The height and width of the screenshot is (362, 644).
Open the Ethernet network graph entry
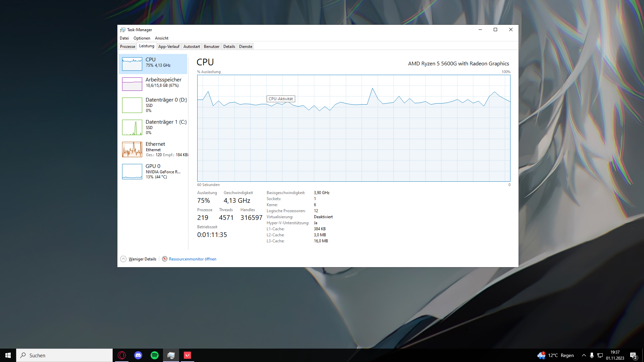(x=132, y=149)
